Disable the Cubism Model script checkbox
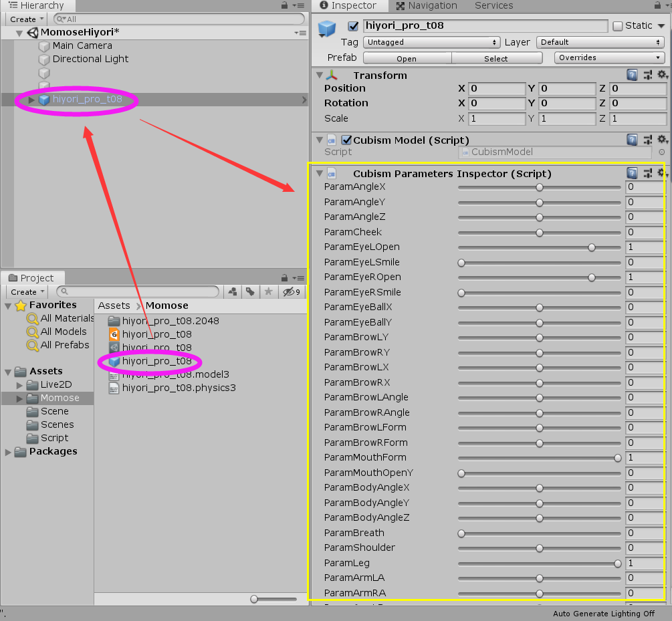672x621 pixels. coord(346,140)
